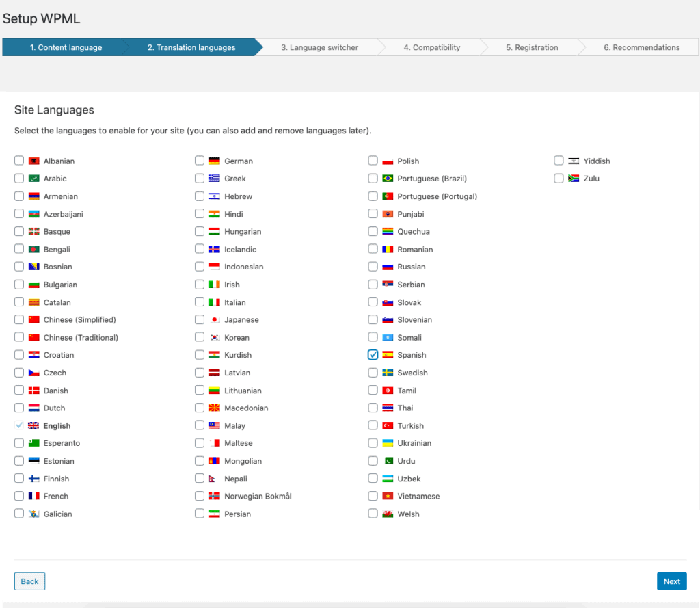Go to step 1 Content language
This screenshot has height=608, width=700.
coord(66,47)
